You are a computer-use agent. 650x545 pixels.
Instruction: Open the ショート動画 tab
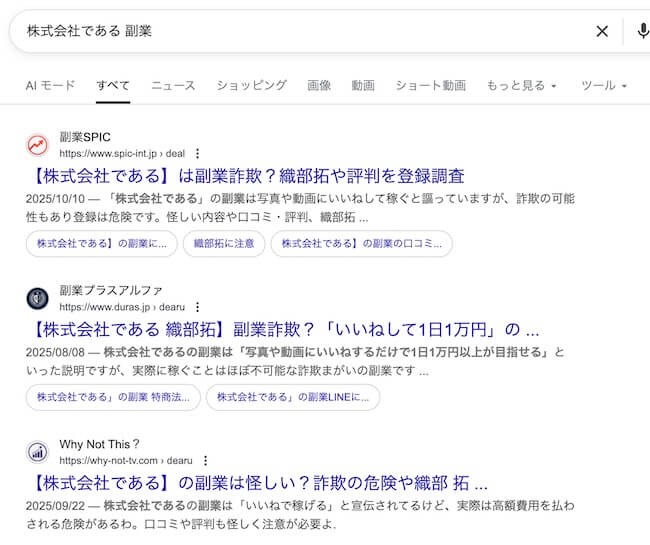click(x=431, y=85)
